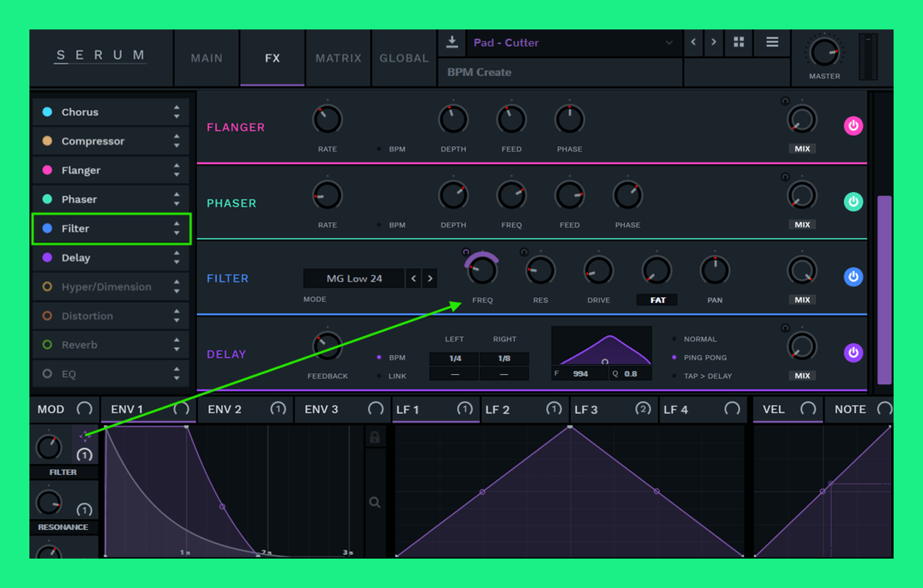Image resolution: width=923 pixels, height=588 pixels.
Task: Enable the Reverb effect in list
Action: tap(48, 345)
